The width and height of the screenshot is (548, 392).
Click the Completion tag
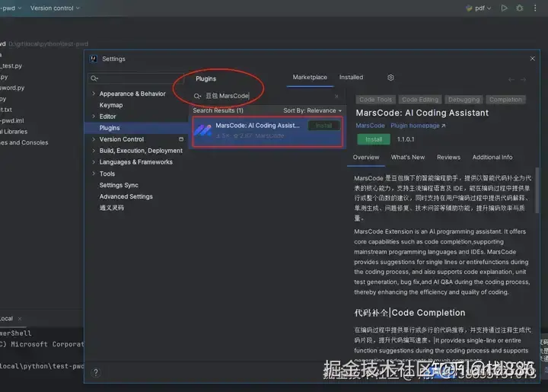(505, 100)
